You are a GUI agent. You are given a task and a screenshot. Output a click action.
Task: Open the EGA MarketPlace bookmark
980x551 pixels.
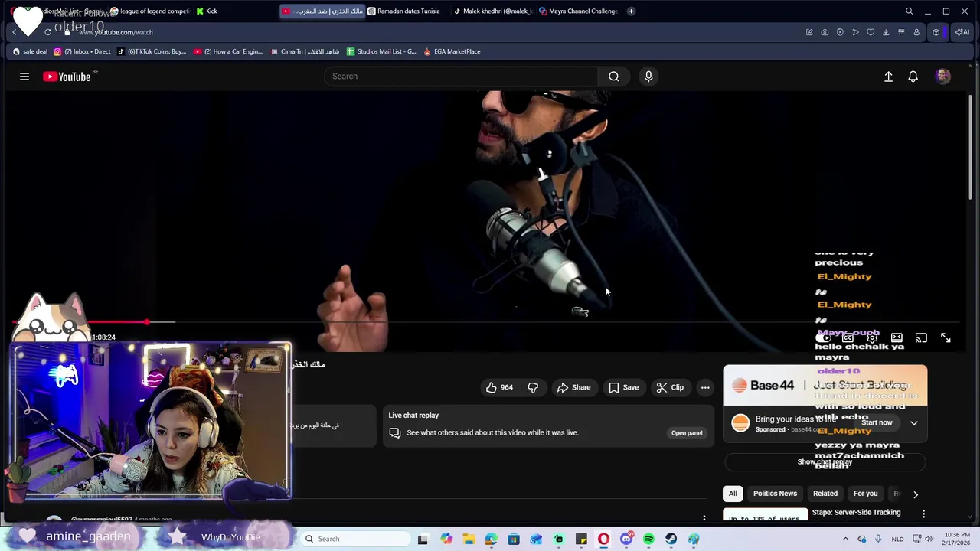pyautogui.click(x=452, y=52)
